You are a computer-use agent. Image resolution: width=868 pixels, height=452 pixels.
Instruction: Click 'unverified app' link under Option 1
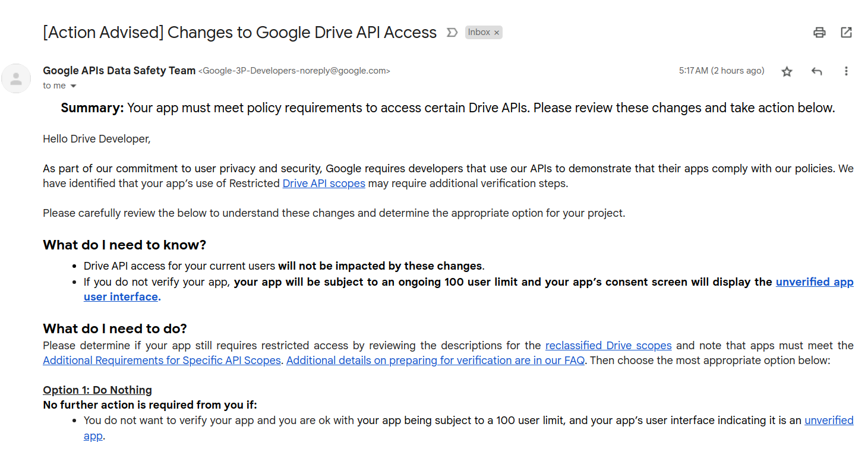[x=829, y=421]
